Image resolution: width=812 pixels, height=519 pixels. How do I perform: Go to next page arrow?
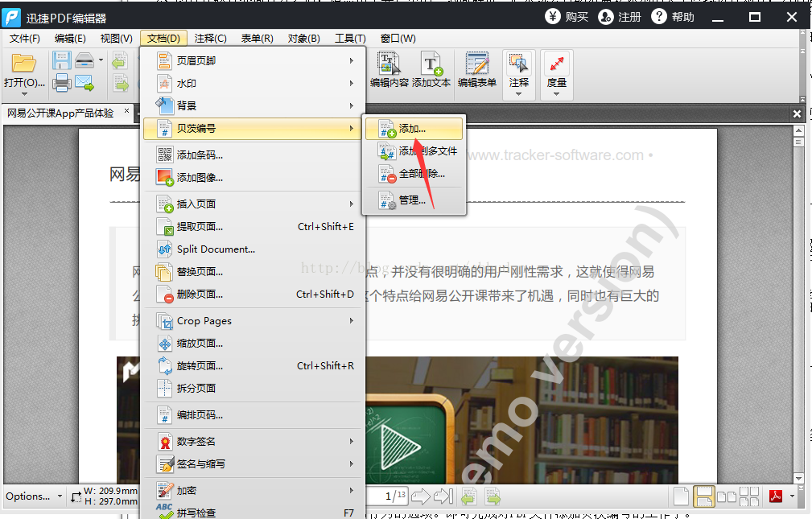(421, 496)
